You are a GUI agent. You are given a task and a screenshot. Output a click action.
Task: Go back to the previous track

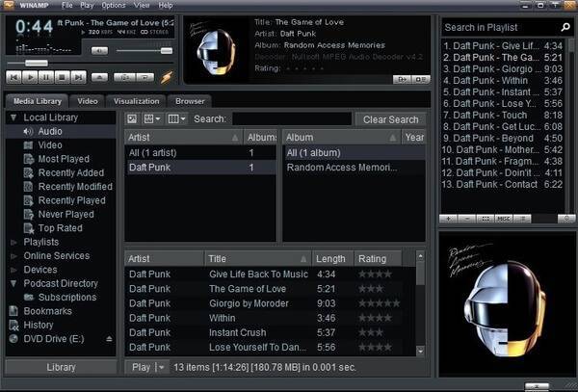[14, 76]
